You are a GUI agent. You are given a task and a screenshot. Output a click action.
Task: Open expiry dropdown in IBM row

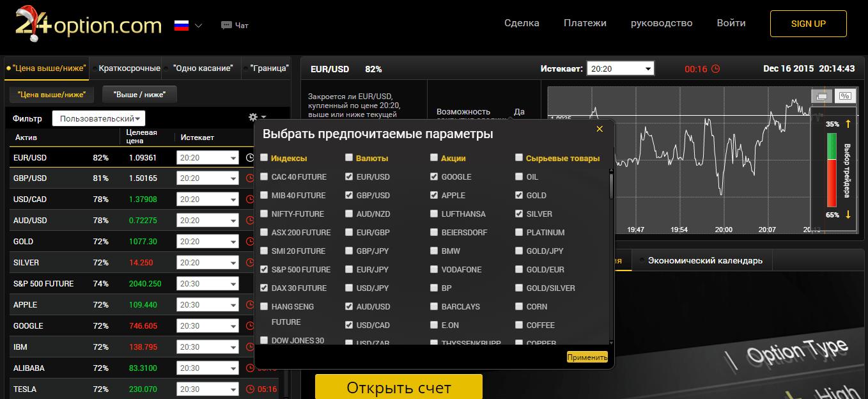tap(207, 347)
